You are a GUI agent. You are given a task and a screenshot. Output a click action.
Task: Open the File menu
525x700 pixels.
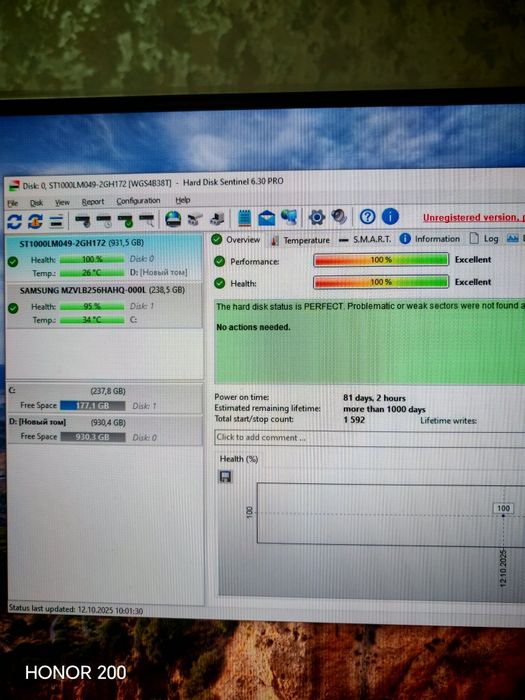click(13, 204)
